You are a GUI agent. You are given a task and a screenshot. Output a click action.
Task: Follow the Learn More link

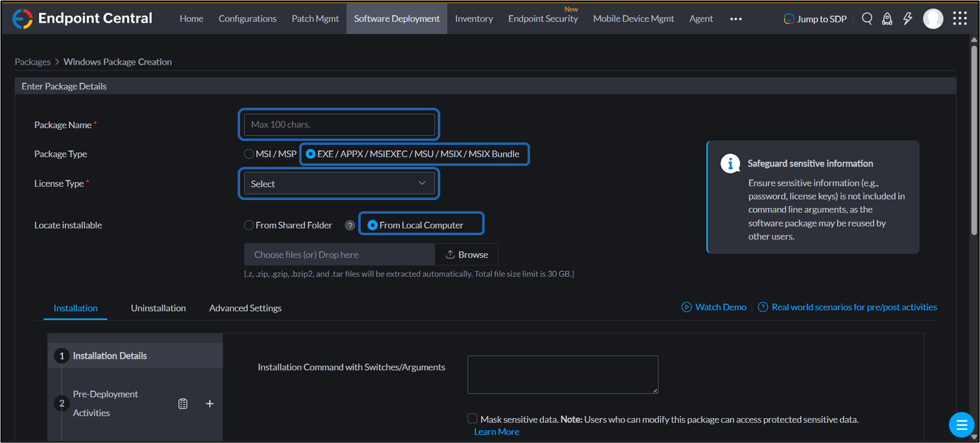pyautogui.click(x=496, y=432)
